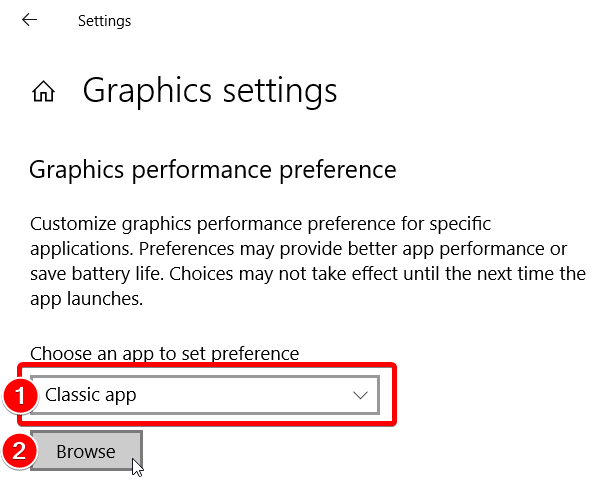
Task: Go back using the left arrow icon
Action: point(29,20)
